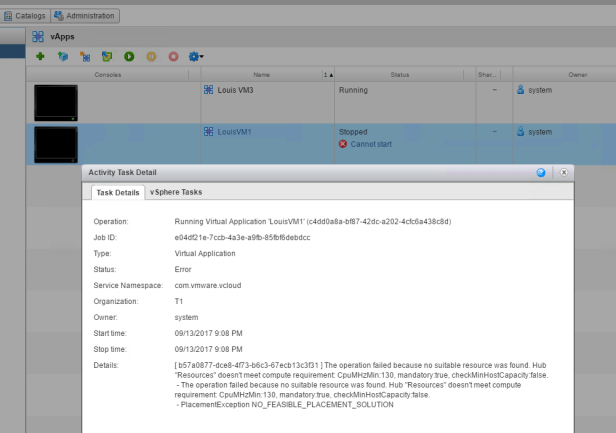Click the Shar... column header
Viewport: 616px width, 433px height.
click(487, 75)
